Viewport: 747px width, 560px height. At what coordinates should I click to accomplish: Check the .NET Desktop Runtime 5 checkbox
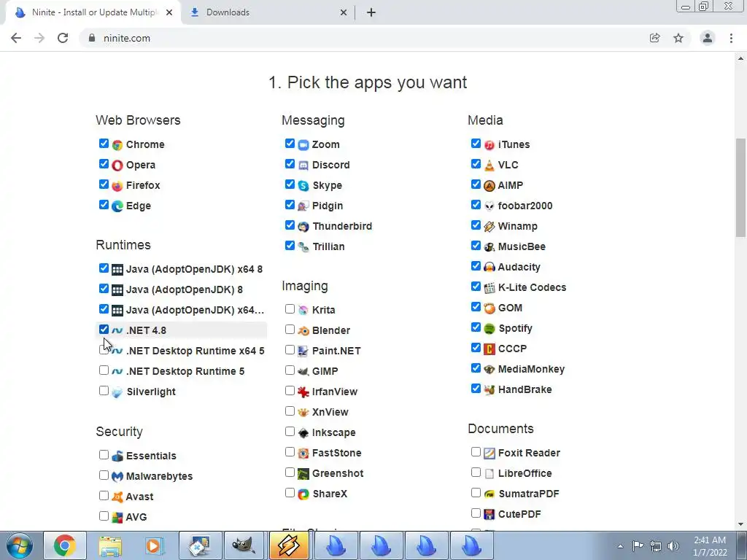coord(104,370)
